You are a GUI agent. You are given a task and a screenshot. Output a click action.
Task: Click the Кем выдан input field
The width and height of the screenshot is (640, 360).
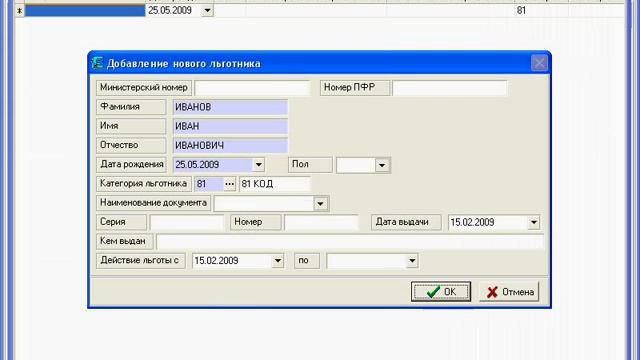tap(350, 242)
